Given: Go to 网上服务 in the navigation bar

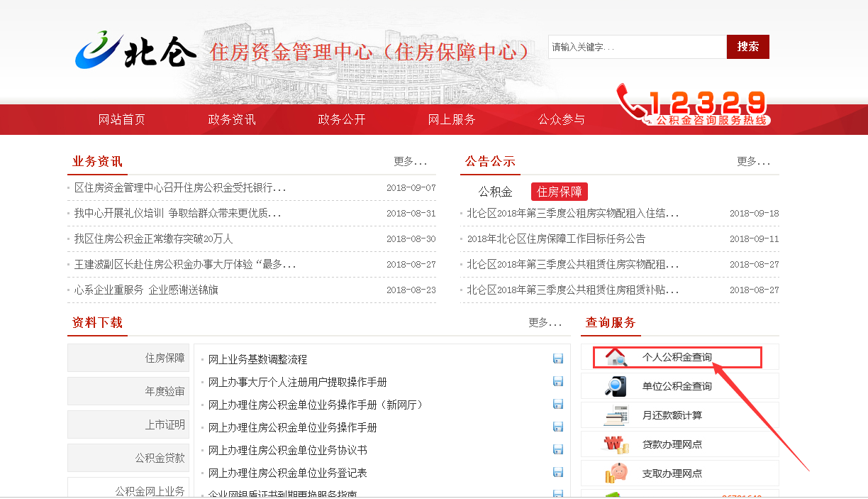Looking at the screenshot, I should pos(452,119).
